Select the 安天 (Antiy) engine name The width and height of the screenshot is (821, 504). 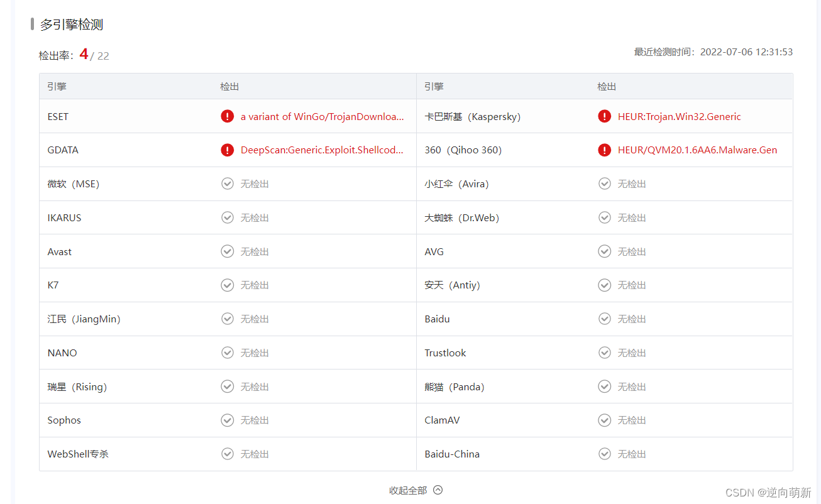point(453,285)
